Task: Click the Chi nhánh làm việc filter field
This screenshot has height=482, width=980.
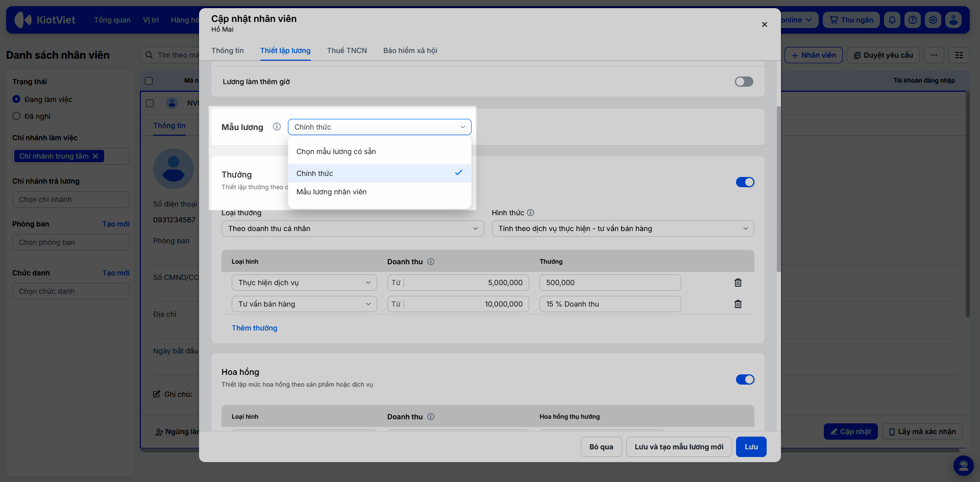Action: tap(71, 156)
